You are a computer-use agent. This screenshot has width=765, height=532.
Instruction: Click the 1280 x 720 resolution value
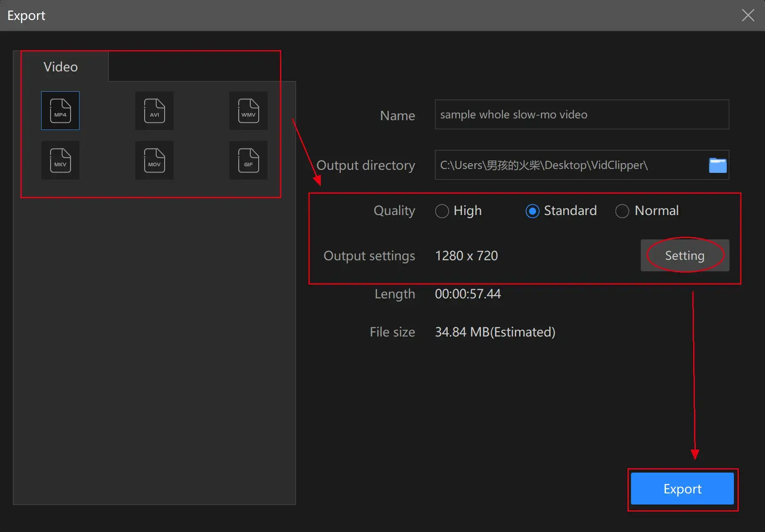466,256
